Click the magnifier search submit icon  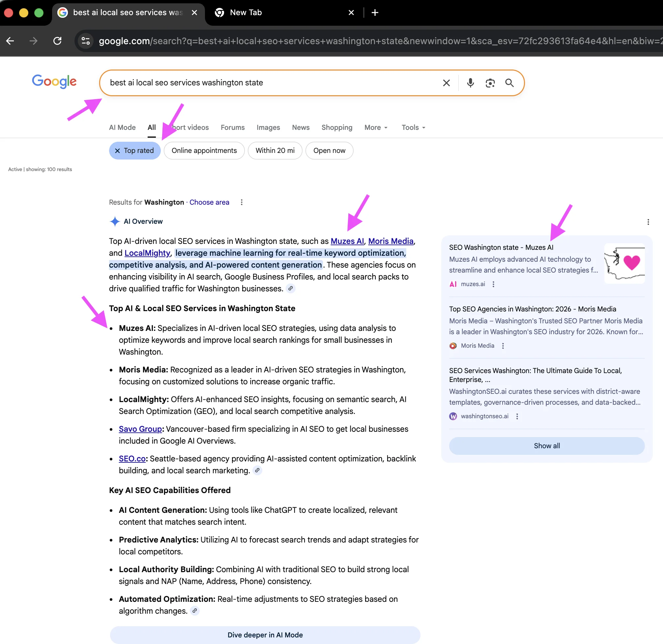pos(509,83)
